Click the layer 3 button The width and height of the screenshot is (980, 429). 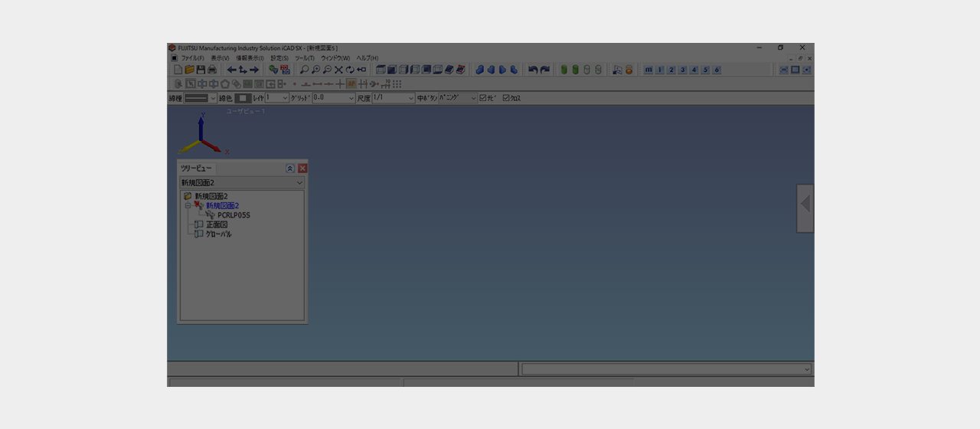pyautogui.click(x=682, y=70)
